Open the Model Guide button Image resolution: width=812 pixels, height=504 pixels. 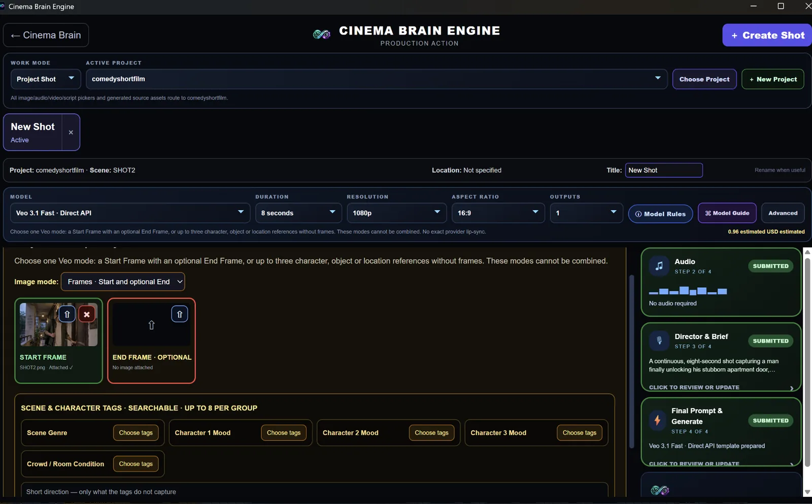tap(727, 213)
